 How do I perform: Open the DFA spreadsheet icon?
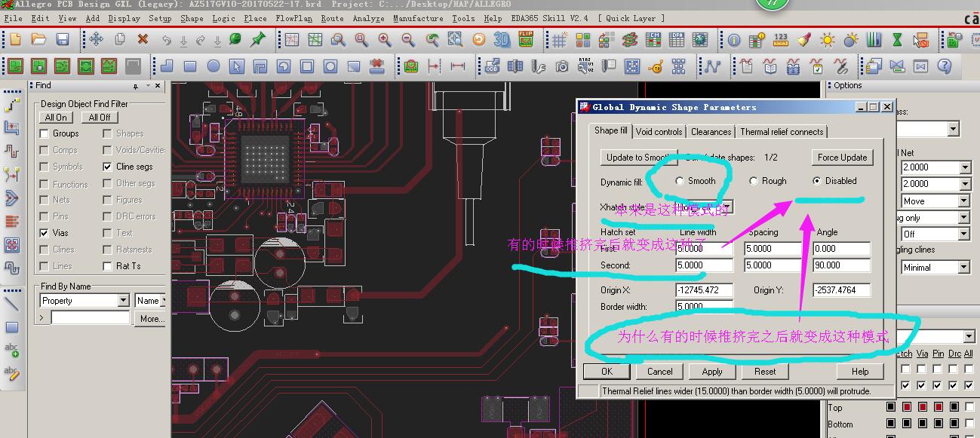(x=677, y=39)
